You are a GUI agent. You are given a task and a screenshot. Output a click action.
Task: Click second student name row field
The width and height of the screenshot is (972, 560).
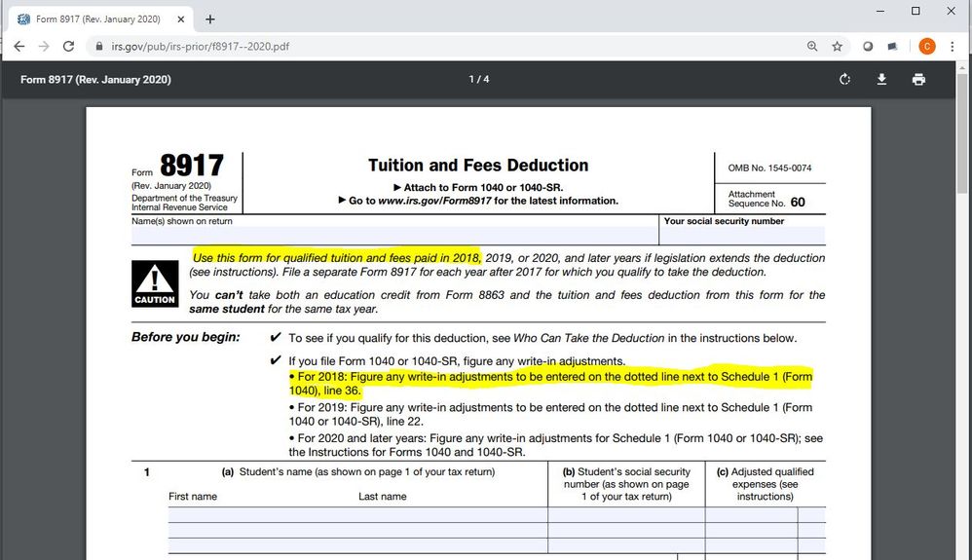tap(357, 530)
